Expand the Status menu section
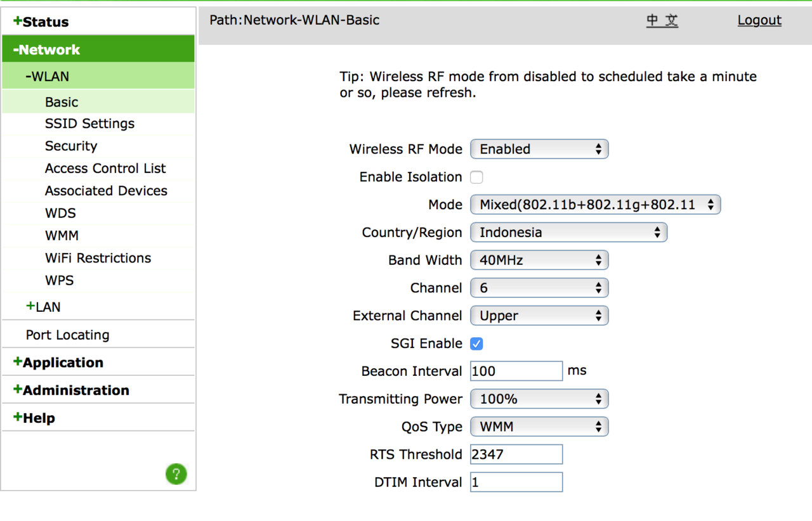This screenshot has height=521, width=812. pos(41,22)
